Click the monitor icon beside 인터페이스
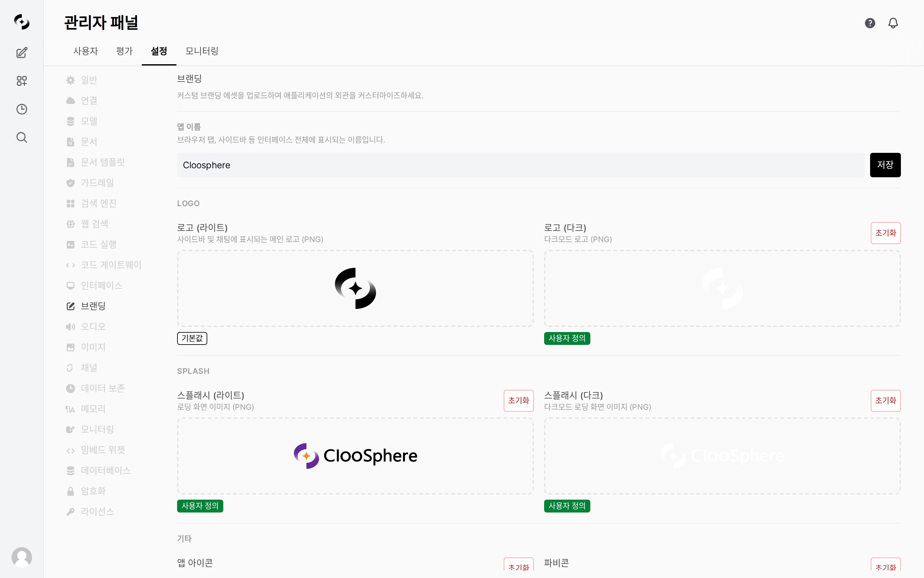The width and height of the screenshot is (924, 578). point(71,285)
